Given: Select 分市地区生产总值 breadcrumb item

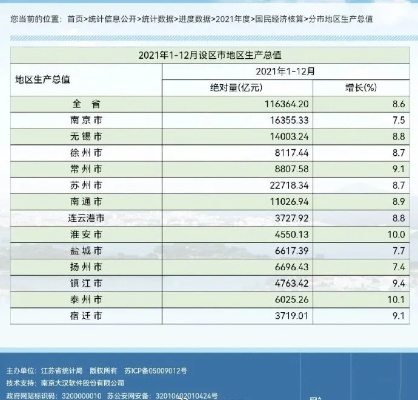Looking at the screenshot, I should point(340,19).
